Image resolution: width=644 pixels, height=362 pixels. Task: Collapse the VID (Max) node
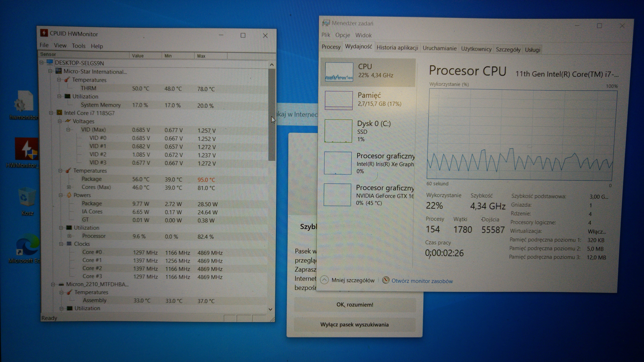[x=68, y=130]
